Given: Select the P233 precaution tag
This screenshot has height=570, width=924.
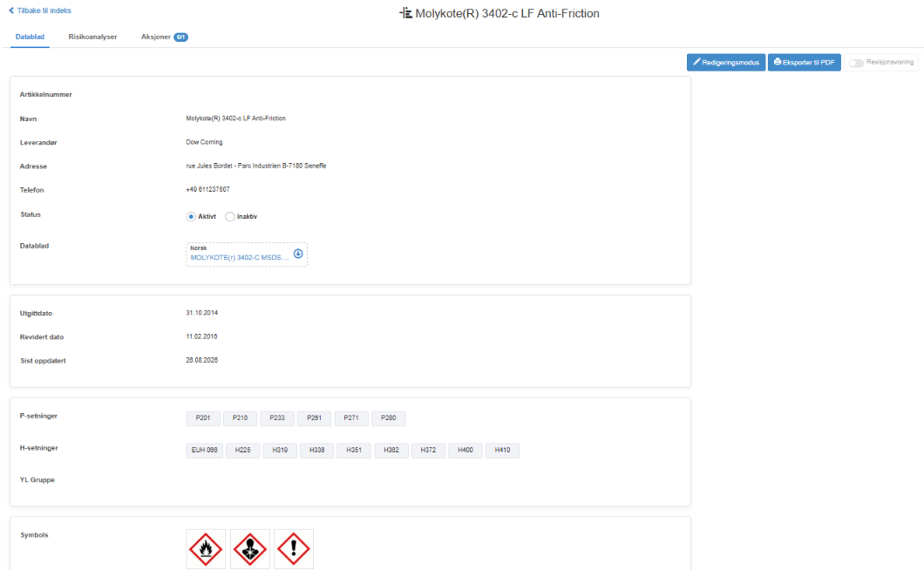Looking at the screenshot, I should (277, 418).
